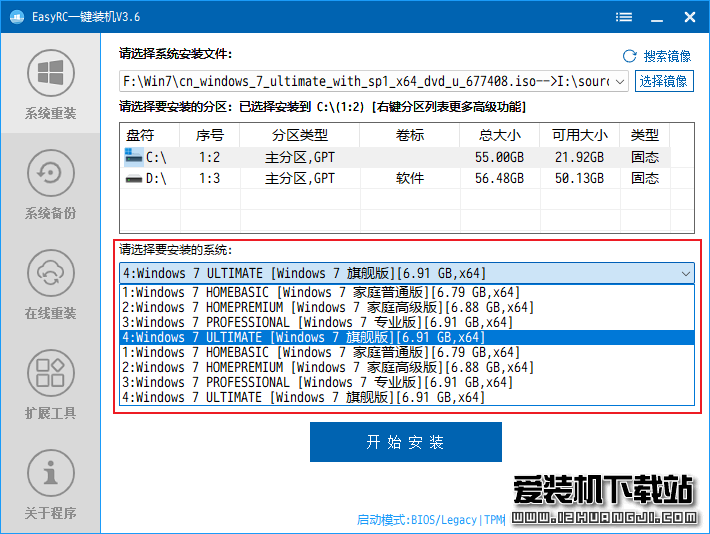Click the 请选择要安装的系统 label
The width and height of the screenshot is (710, 534).
click(x=175, y=250)
